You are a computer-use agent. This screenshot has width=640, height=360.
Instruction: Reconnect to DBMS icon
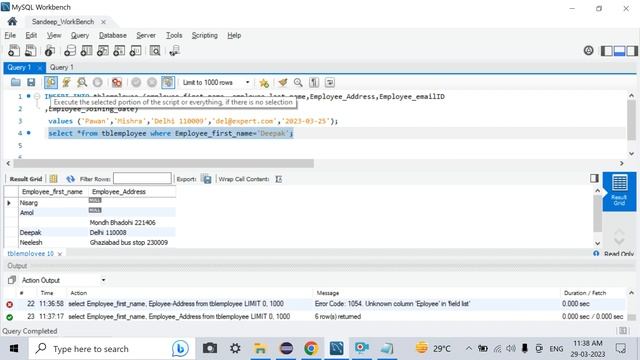point(174,51)
